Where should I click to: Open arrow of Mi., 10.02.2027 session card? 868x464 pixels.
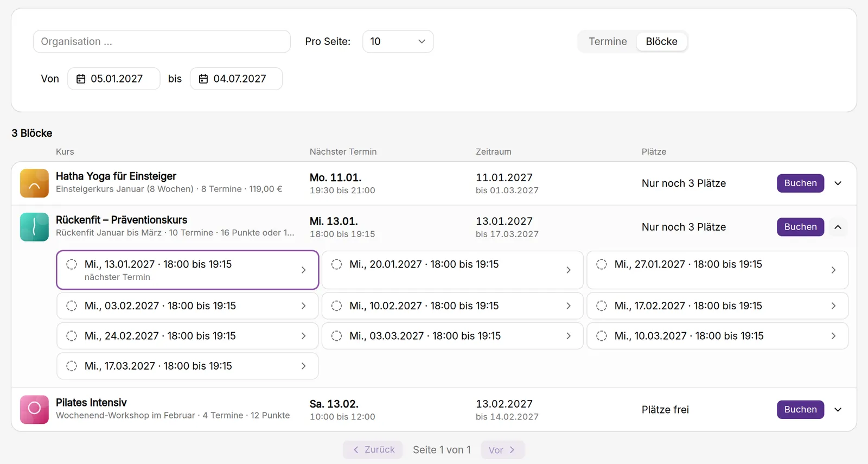pyautogui.click(x=569, y=306)
